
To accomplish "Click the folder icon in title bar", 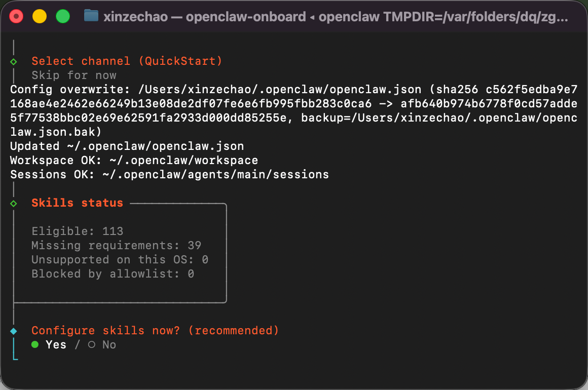I will point(91,16).
